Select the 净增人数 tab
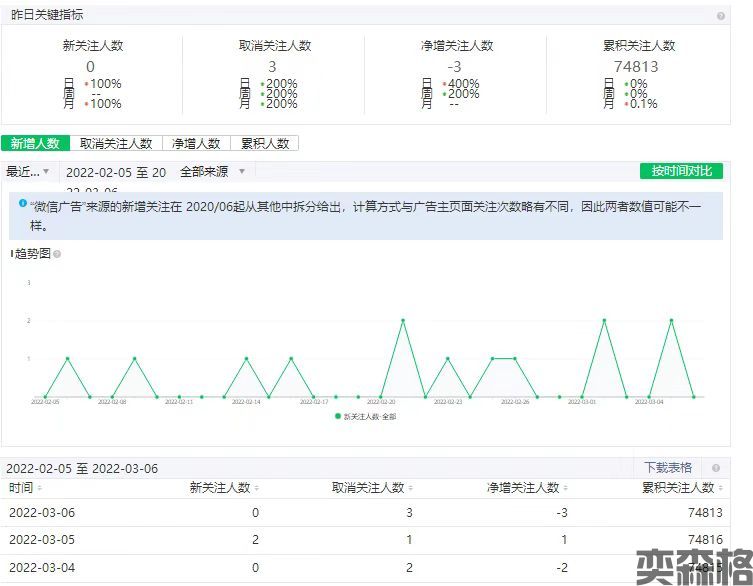The image size is (753, 586). [196, 144]
